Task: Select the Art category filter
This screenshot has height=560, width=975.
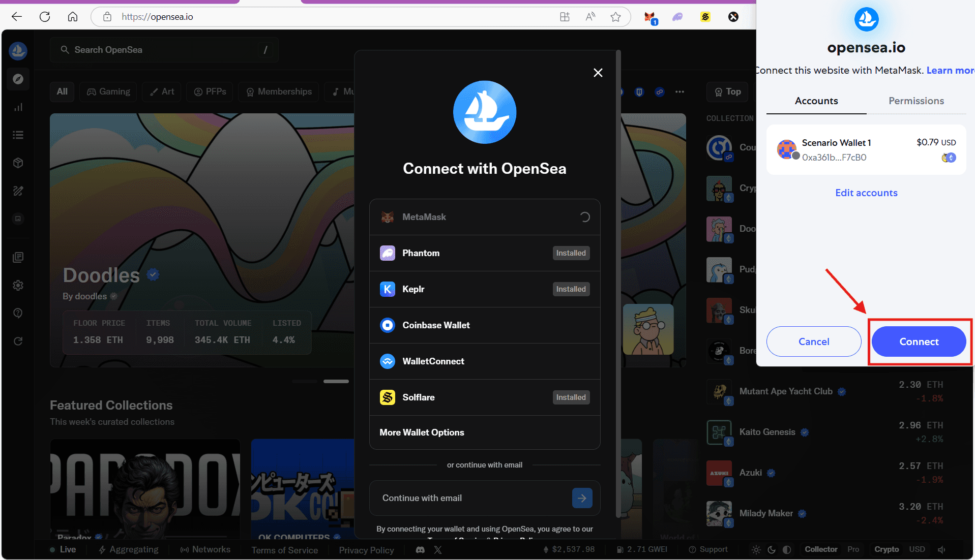Action: pyautogui.click(x=162, y=92)
